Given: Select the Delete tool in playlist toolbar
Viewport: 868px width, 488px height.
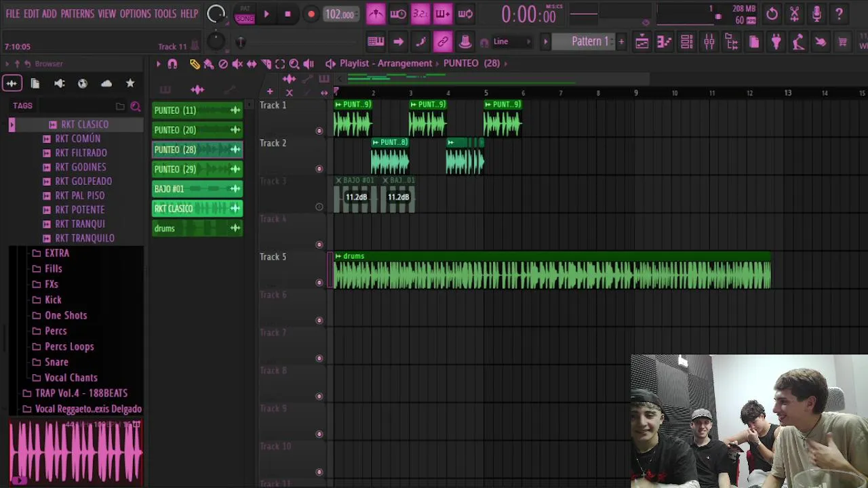Looking at the screenshot, I should point(223,64).
